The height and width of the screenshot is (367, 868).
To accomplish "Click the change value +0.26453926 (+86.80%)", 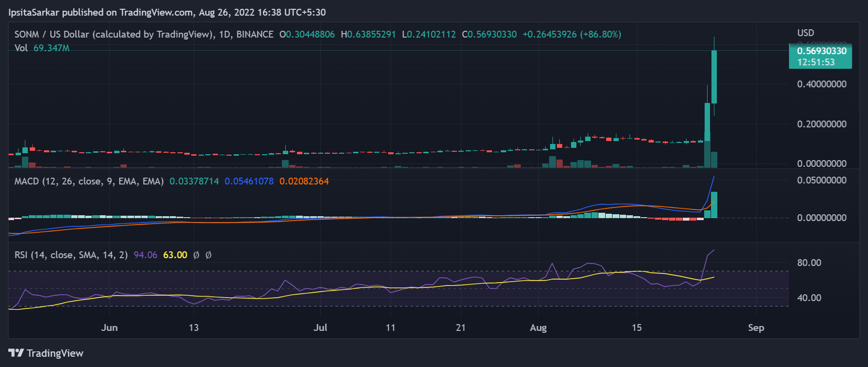I will pyautogui.click(x=572, y=34).
